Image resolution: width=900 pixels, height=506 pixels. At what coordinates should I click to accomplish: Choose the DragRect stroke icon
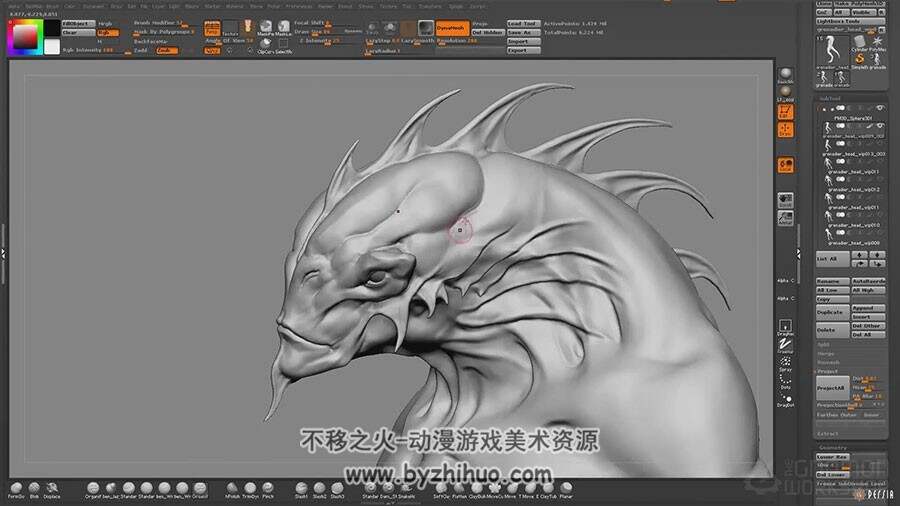click(x=785, y=327)
